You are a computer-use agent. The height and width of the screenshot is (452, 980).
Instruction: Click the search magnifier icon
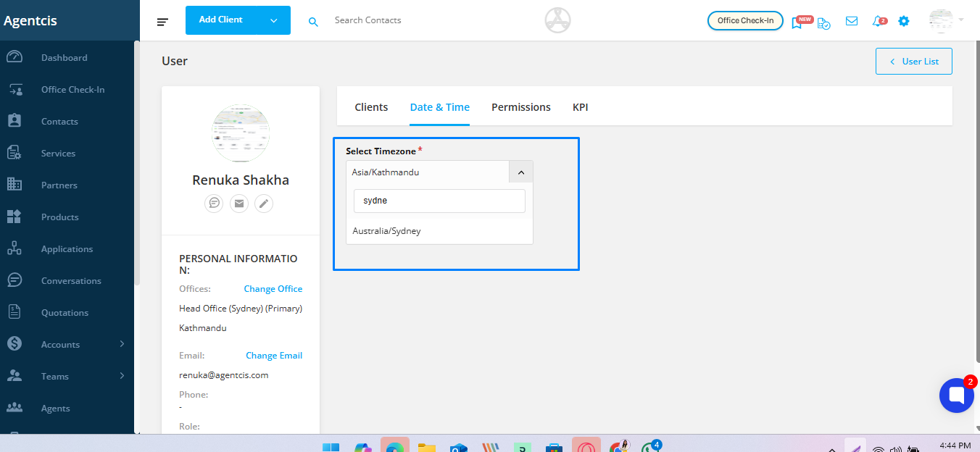313,22
